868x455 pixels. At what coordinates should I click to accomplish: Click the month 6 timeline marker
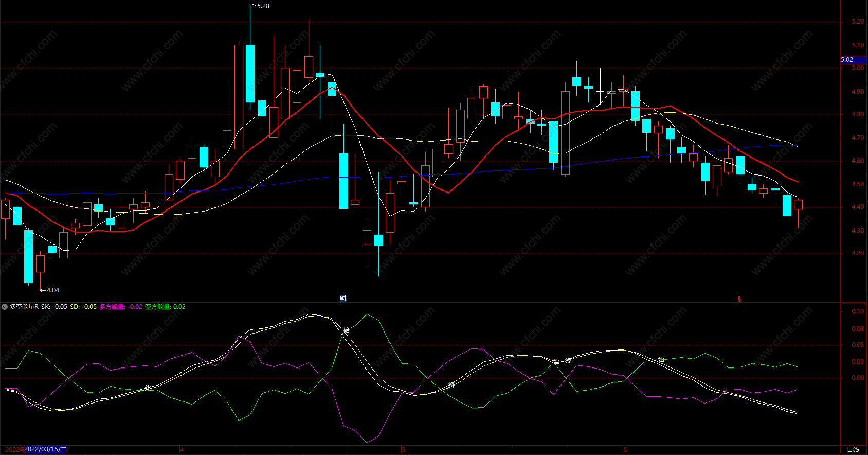coord(625,450)
